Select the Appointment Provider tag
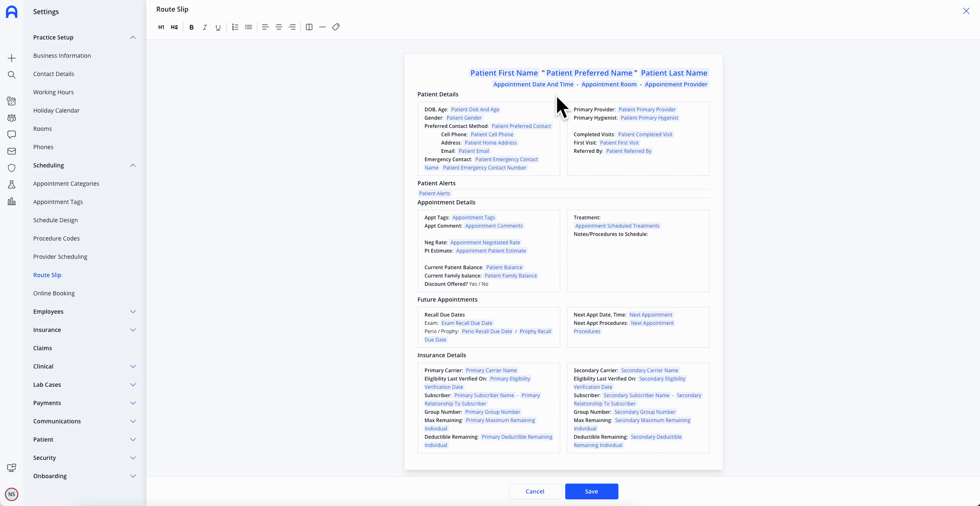This screenshot has width=980, height=506. (x=676, y=84)
